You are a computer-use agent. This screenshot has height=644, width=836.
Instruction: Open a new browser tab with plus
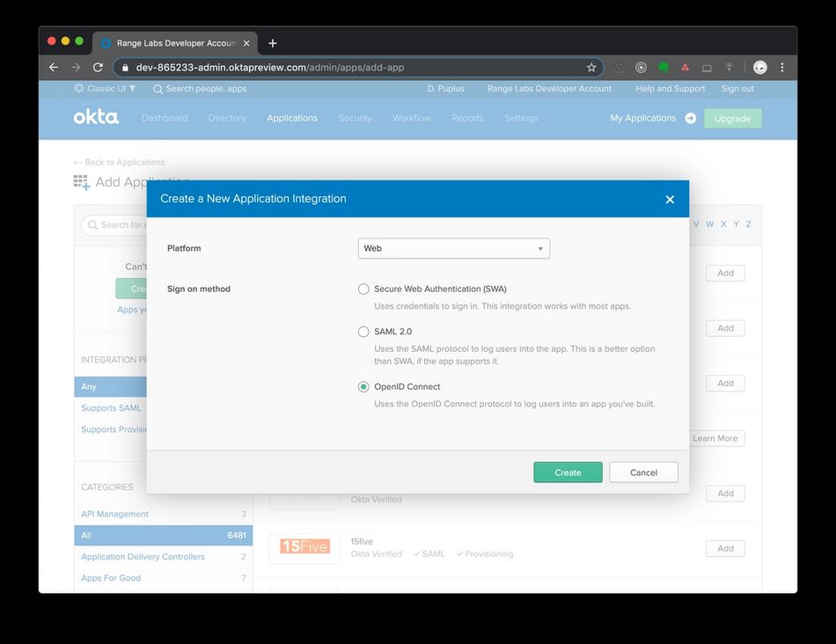273,43
